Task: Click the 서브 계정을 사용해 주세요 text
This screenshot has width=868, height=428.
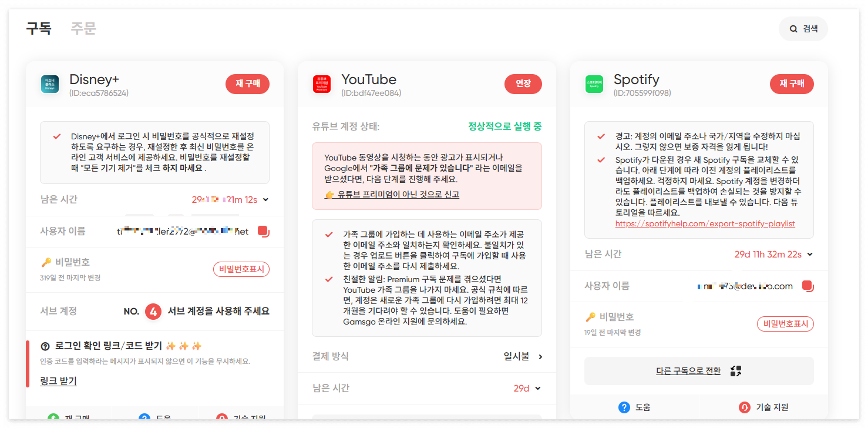Action: [218, 311]
